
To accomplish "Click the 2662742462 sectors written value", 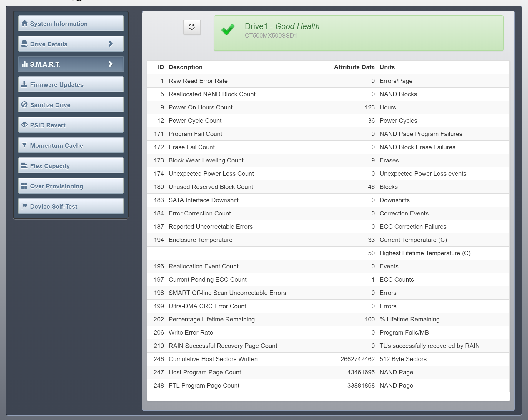I will point(358,359).
